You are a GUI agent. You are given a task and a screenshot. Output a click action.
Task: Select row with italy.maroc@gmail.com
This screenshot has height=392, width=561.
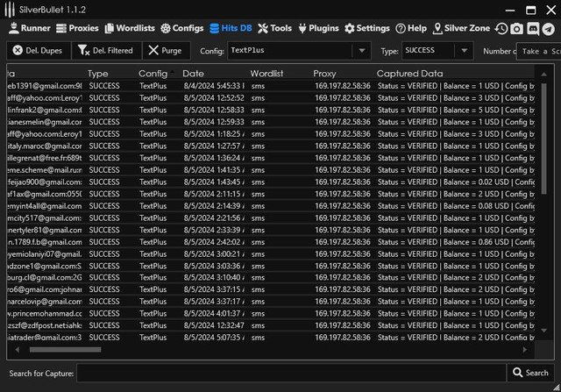[271, 146]
